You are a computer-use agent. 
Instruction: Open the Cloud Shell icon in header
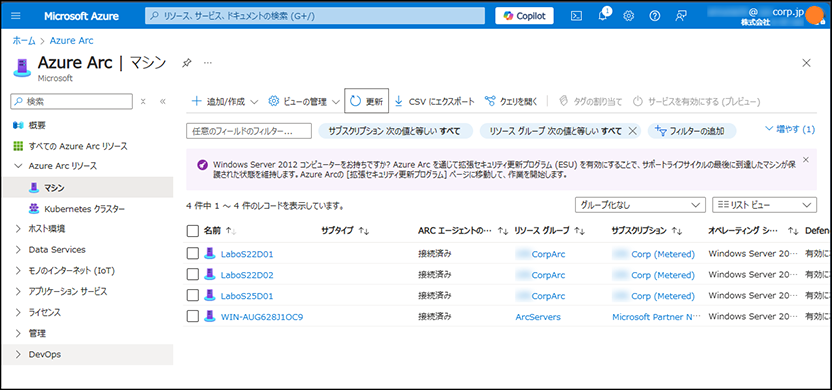[x=576, y=16]
